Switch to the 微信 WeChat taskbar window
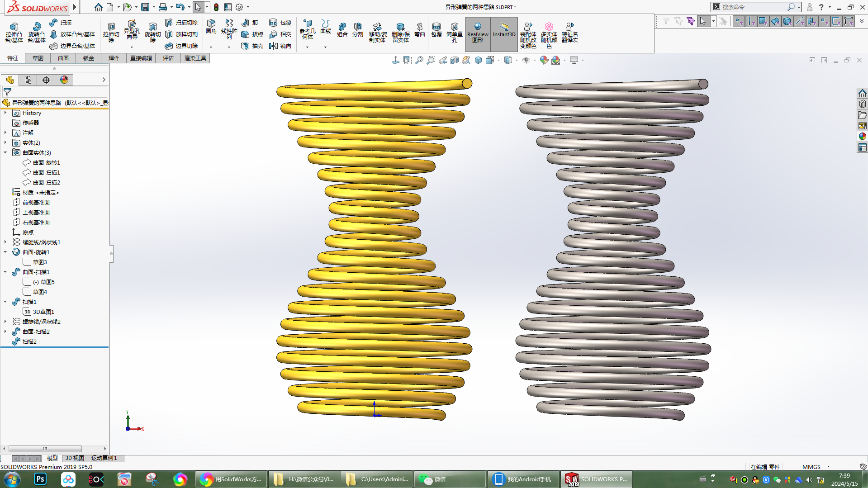 click(450, 479)
